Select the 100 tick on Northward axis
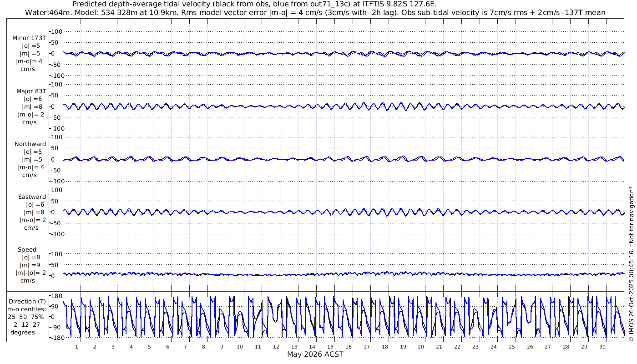The image size is (637, 364). pyautogui.click(x=57, y=137)
